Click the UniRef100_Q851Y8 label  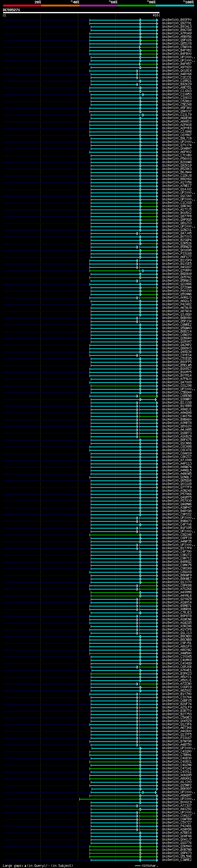tap(176, 43)
